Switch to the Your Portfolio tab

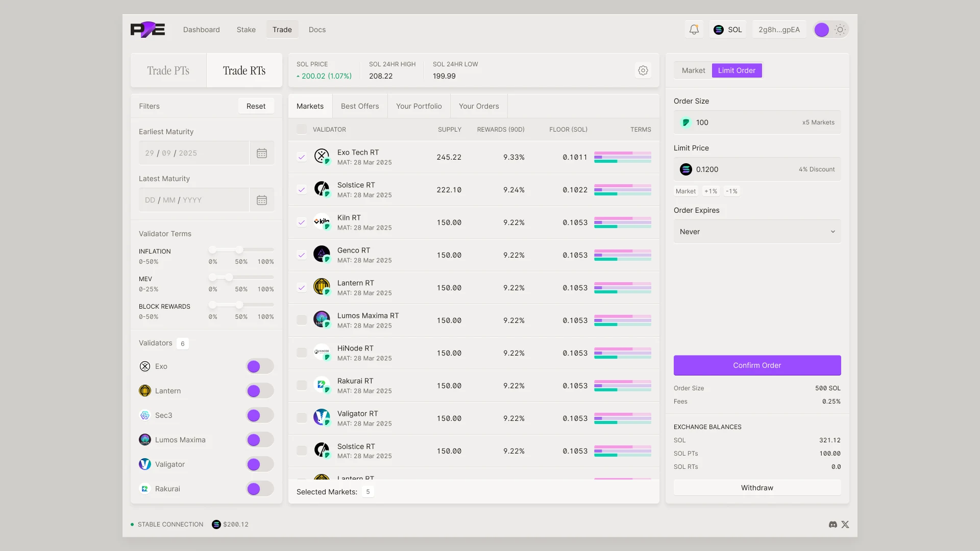[419, 106]
